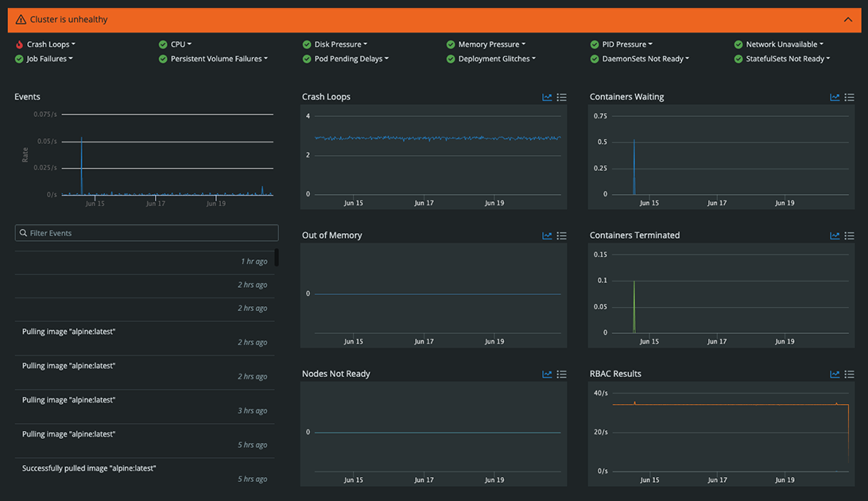This screenshot has width=868, height=501.
Task: Click the warning icon in the unhealthy banner
Action: pyautogui.click(x=20, y=17)
